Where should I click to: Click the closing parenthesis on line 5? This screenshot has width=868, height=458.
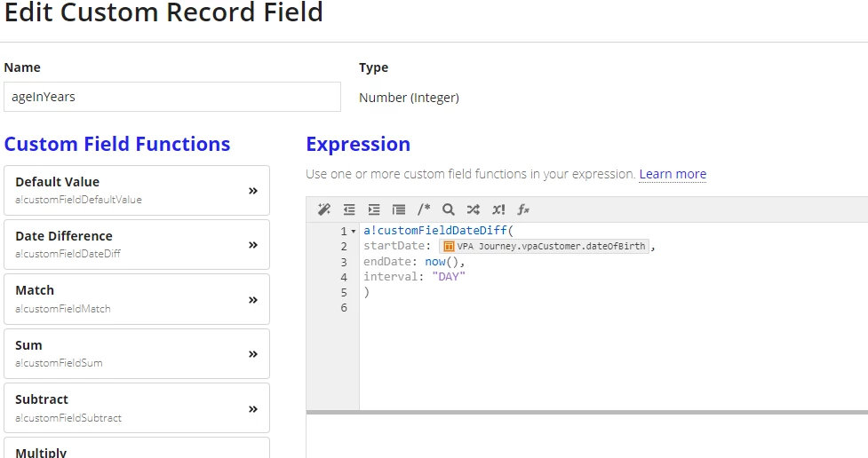click(366, 292)
